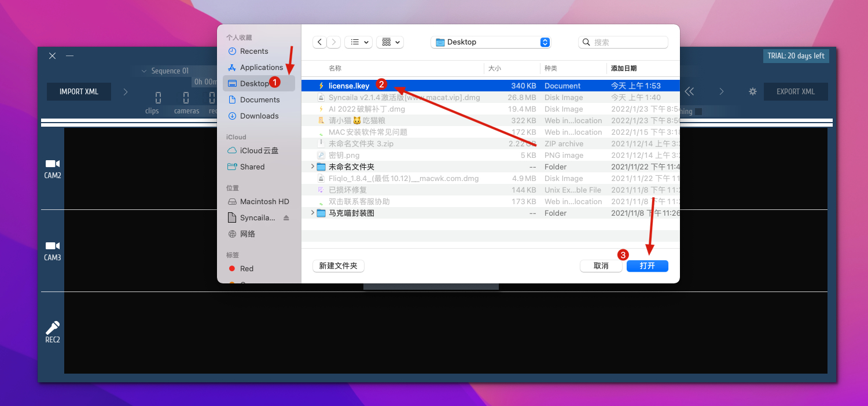Select Desktop in the sidebar
The height and width of the screenshot is (406, 868).
259,83
